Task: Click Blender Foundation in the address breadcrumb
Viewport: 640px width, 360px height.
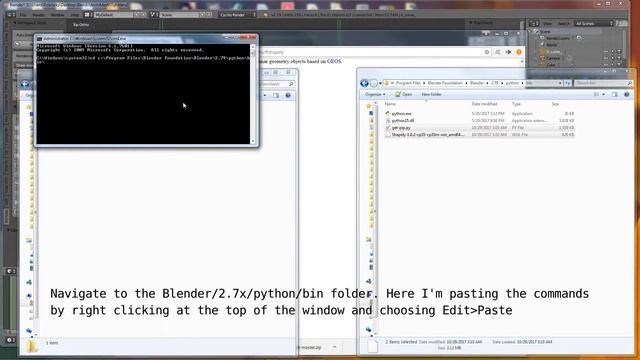Action: tap(445, 83)
